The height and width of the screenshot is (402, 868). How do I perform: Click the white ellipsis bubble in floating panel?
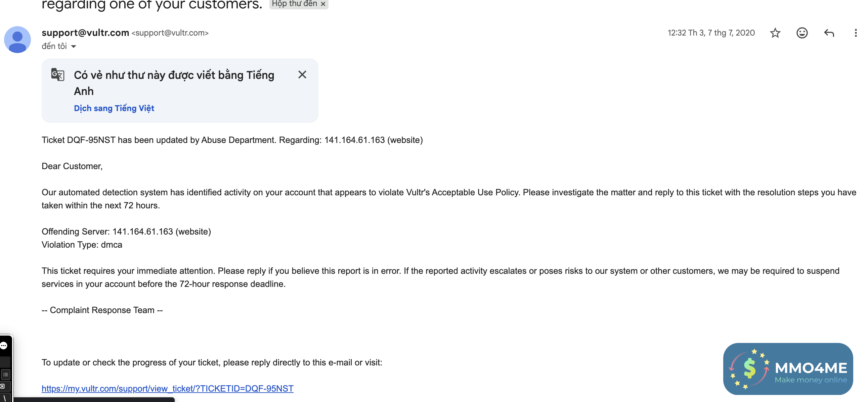[4, 345]
